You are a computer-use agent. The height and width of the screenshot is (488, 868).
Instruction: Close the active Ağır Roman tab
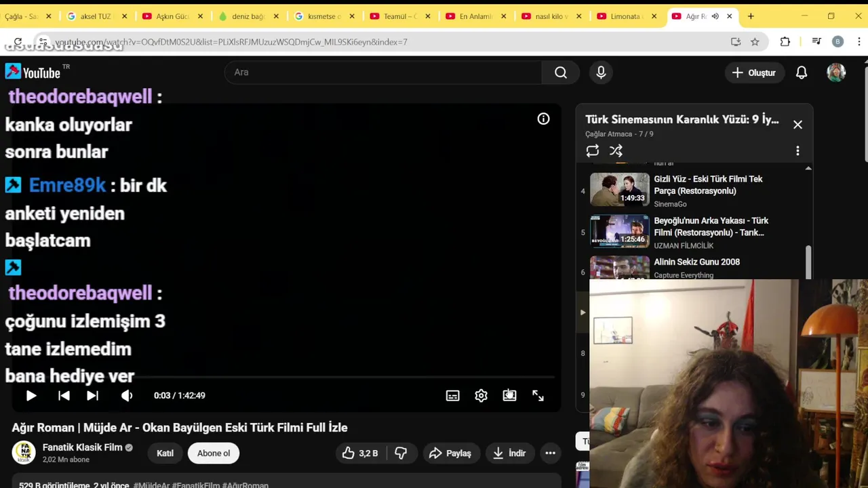[x=729, y=16]
